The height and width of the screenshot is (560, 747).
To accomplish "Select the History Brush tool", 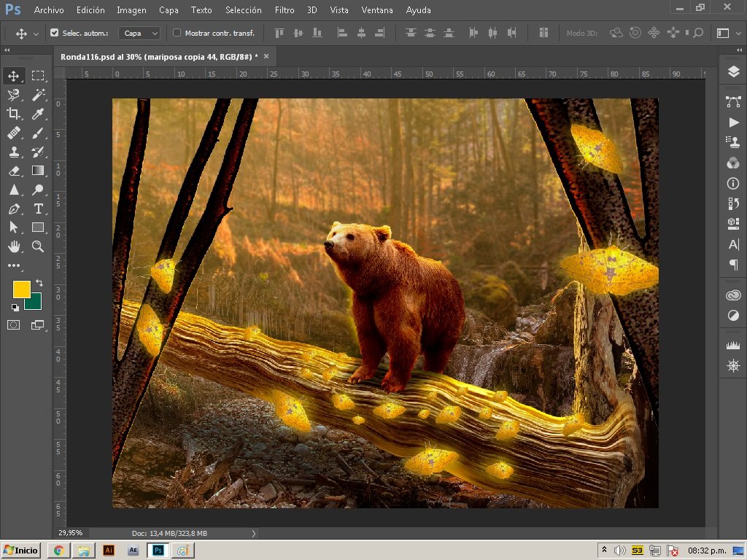I will click(x=38, y=152).
